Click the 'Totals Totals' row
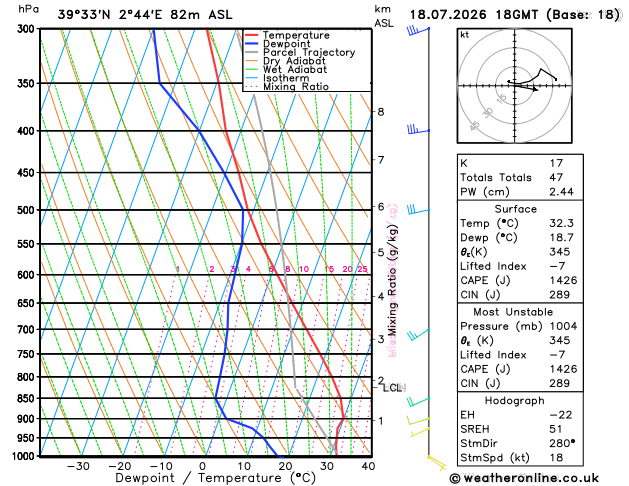 520,177
